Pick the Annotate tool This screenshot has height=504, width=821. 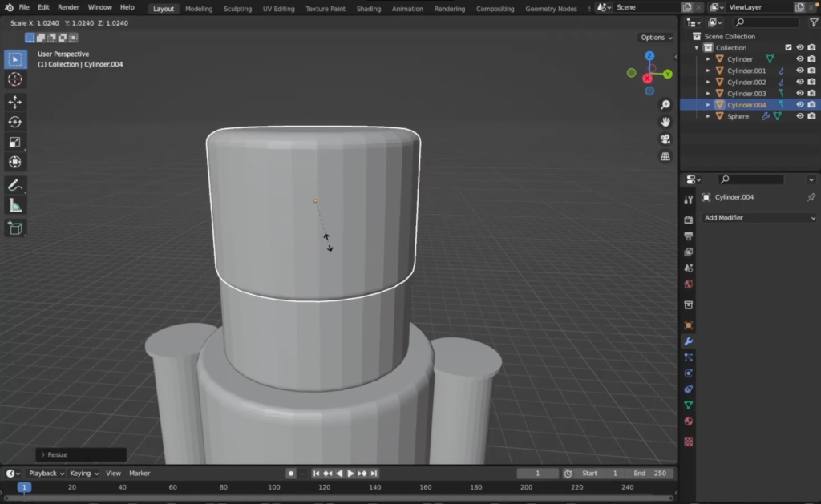pos(15,185)
